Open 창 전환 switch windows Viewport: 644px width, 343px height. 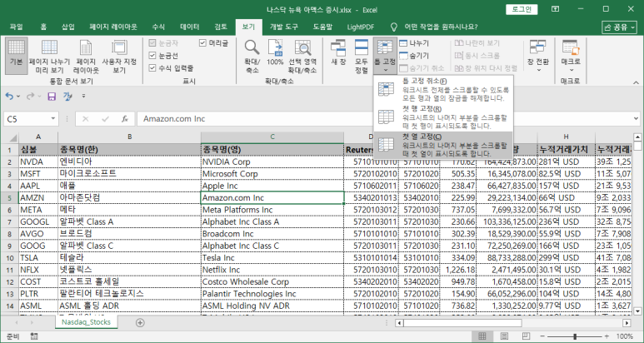click(537, 56)
